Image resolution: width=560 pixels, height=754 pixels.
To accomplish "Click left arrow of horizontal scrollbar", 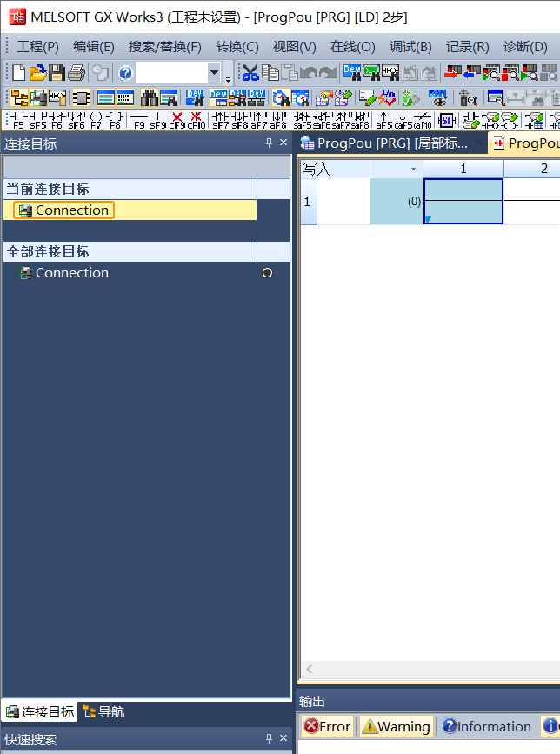I will tap(309, 670).
